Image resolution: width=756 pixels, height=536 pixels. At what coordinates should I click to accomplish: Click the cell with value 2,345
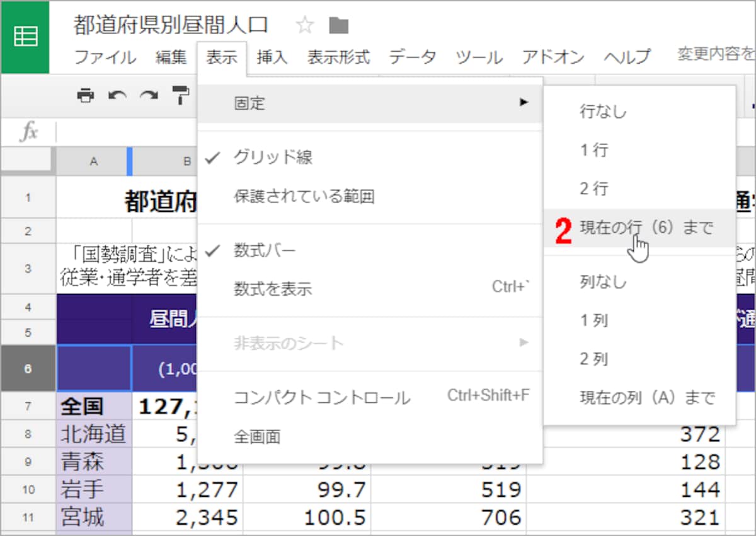pyautogui.click(x=187, y=518)
